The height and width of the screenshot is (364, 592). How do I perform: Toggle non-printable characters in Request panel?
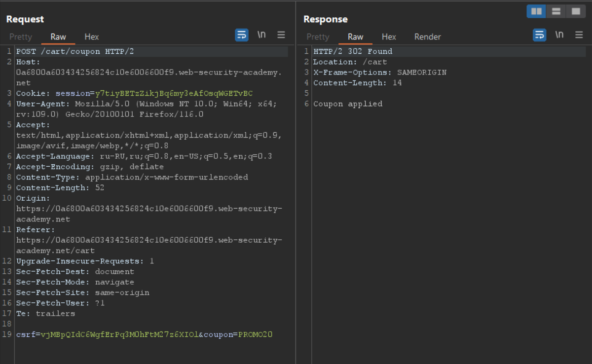tap(262, 35)
